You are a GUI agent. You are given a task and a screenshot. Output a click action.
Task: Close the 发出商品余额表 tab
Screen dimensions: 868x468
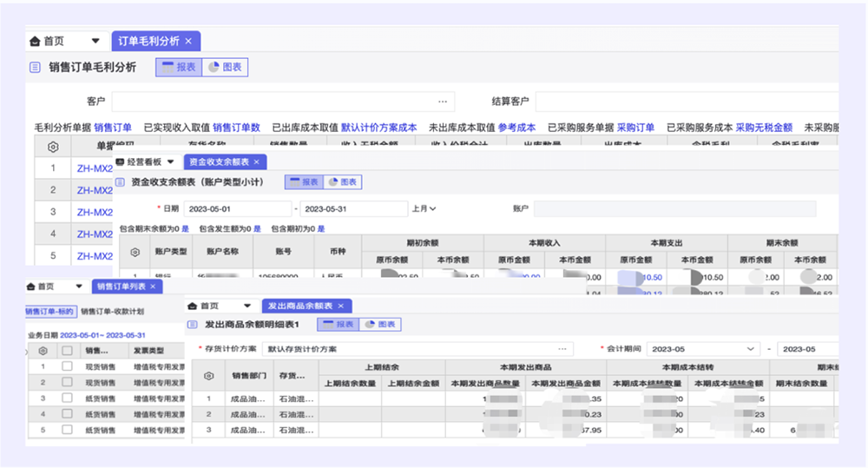pos(339,306)
